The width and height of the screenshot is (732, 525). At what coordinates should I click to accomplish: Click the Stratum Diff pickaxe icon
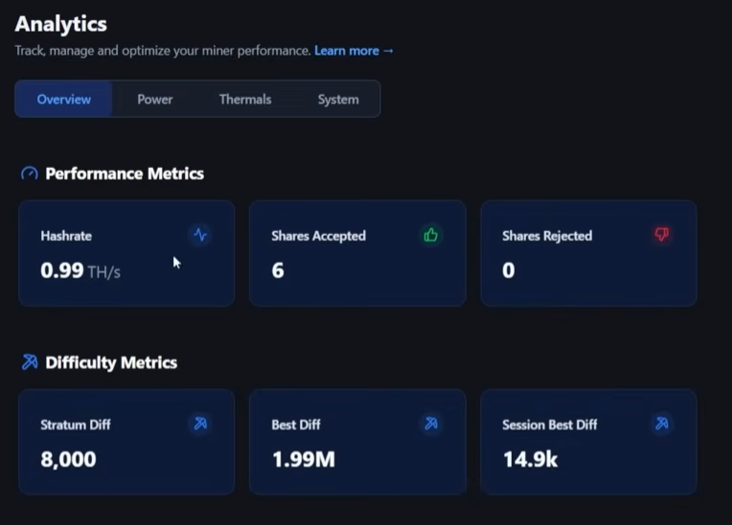200,424
